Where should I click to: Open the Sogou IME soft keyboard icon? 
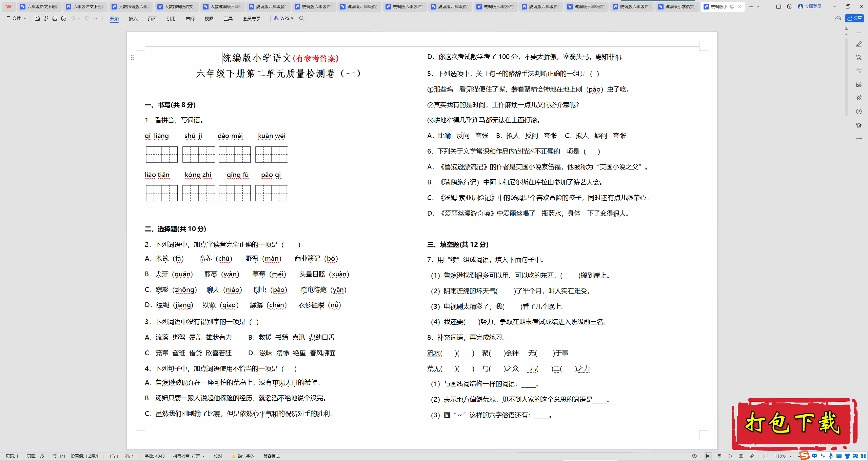click(839, 456)
